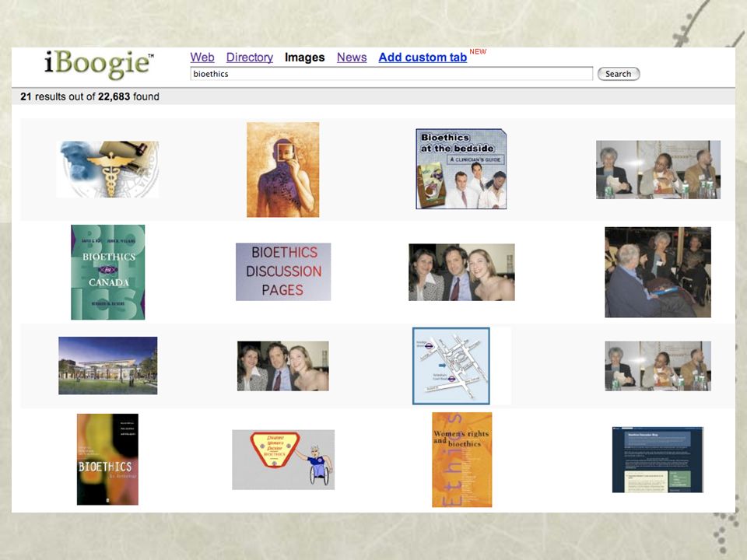Click the bioethics search input field
747x560 pixels.
(x=391, y=74)
